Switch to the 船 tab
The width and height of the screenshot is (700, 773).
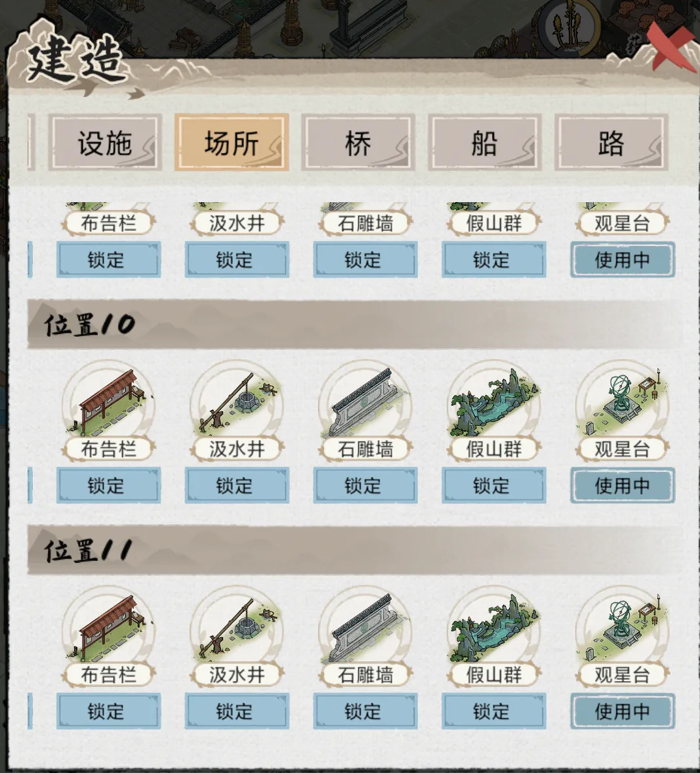click(485, 143)
